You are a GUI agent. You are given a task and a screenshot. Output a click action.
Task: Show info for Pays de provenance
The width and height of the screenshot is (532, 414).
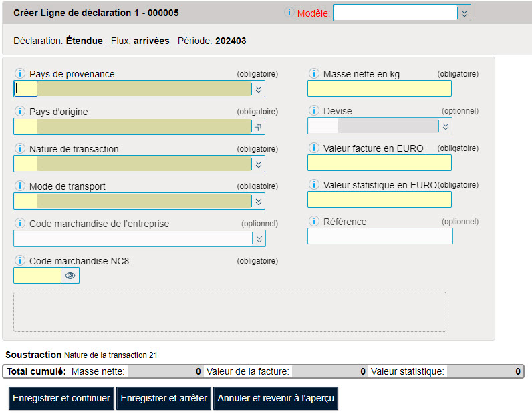tap(20, 73)
